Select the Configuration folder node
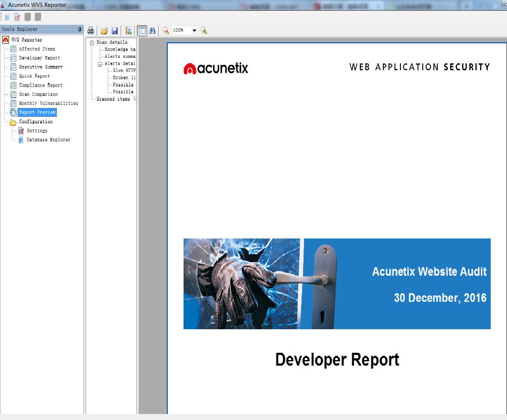Image resolution: width=507 pixels, height=420 pixels. [36, 122]
